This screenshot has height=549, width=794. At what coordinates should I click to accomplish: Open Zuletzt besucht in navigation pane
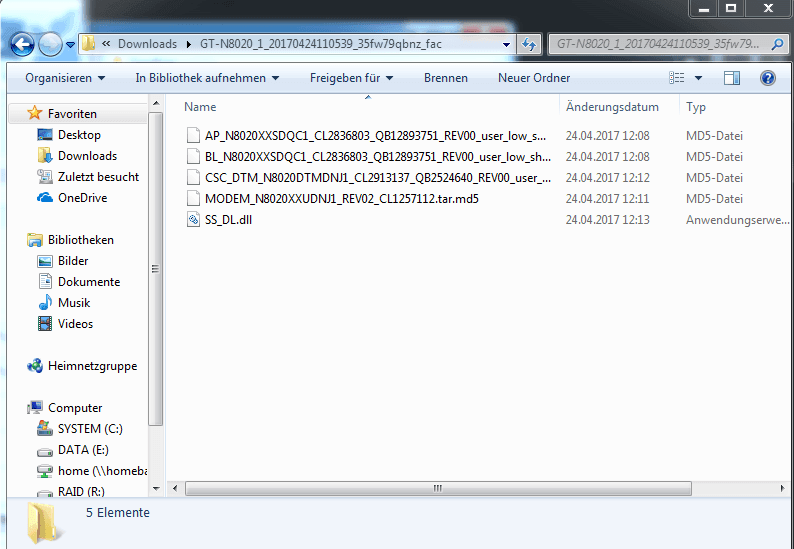(x=98, y=177)
